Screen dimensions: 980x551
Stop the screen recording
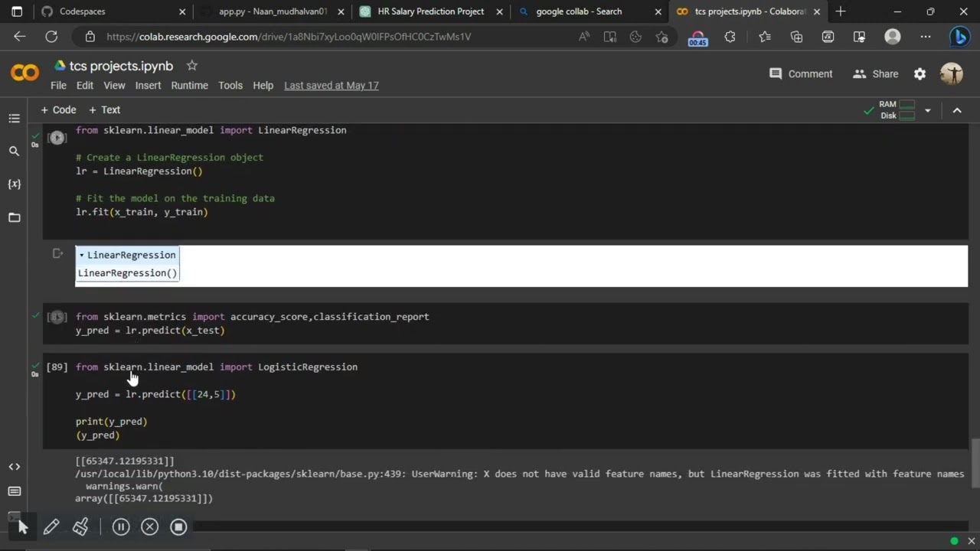point(178,527)
